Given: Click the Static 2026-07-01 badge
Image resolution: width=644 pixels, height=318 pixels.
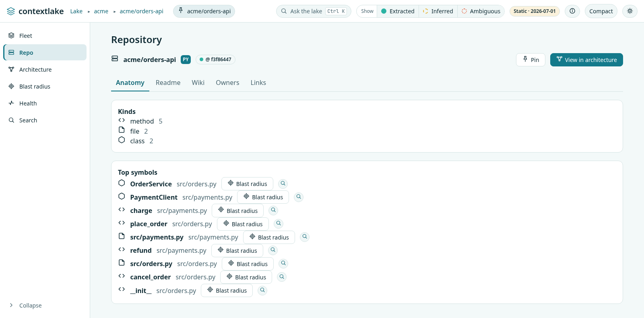Looking at the screenshot, I should tap(535, 11).
